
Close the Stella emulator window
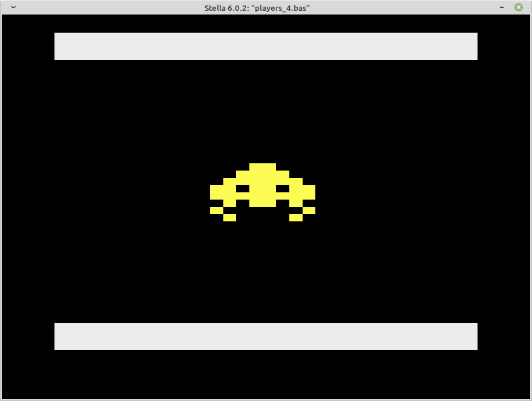pyautogui.click(x=519, y=7)
